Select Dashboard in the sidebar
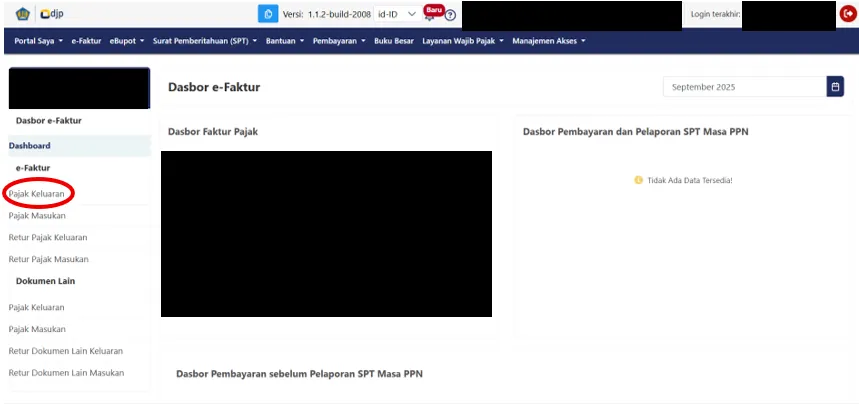The width and height of the screenshot is (859, 415). (x=30, y=146)
